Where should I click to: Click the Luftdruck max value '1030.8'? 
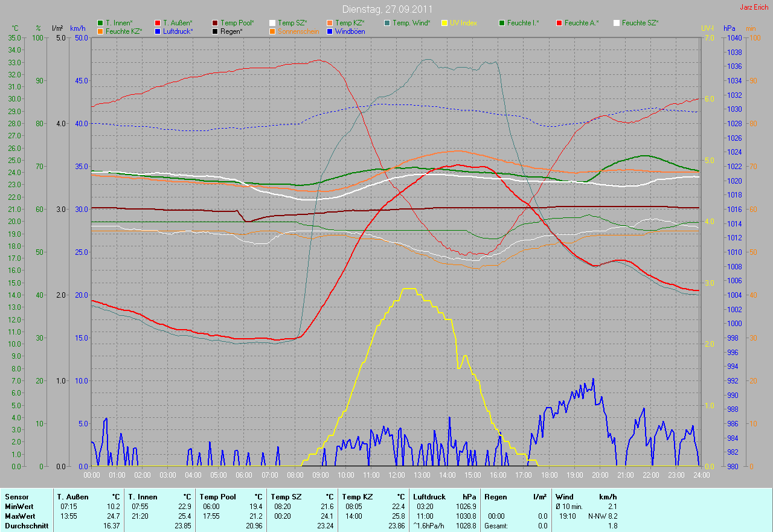tap(466, 516)
